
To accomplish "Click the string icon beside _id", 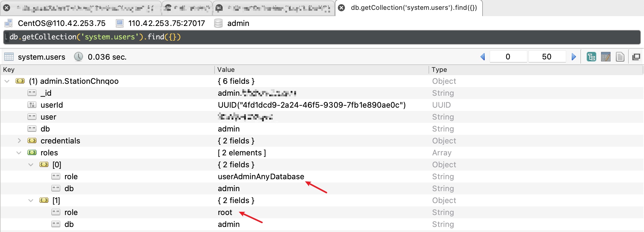I will point(32,93).
